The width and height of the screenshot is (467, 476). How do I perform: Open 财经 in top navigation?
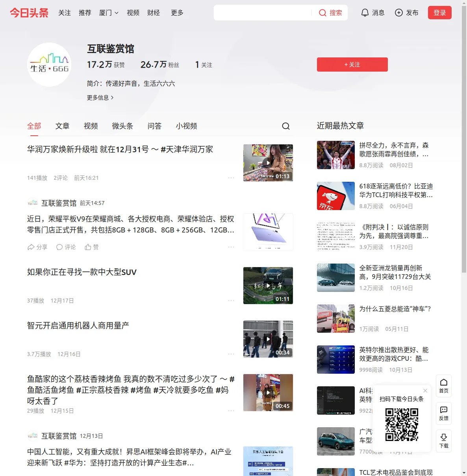[154, 13]
